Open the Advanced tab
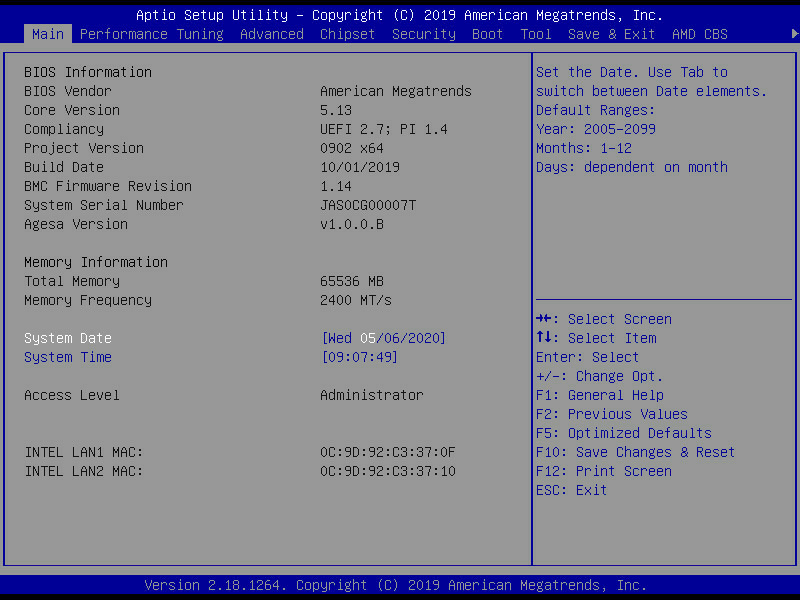 (x=271, y=34)
